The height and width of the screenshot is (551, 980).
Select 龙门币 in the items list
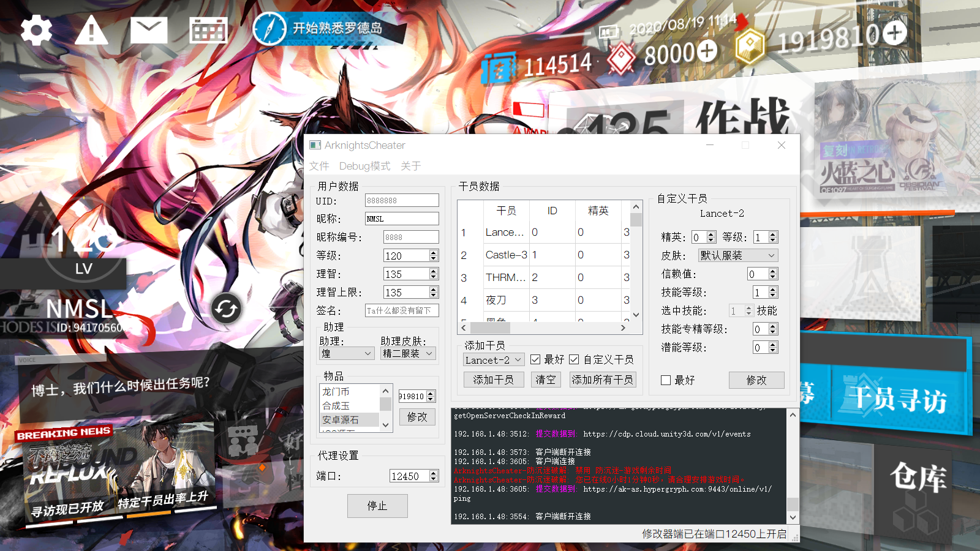(x=350, y=391)
